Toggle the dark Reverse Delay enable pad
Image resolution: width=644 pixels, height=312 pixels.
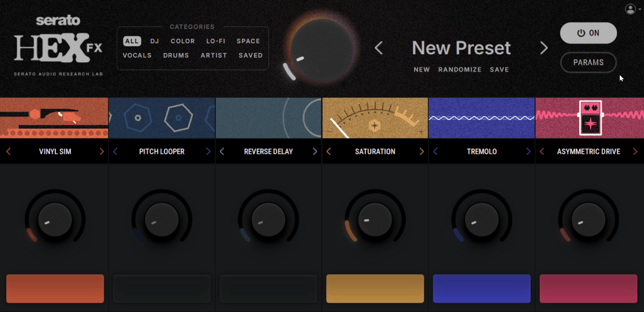(268, 289)
